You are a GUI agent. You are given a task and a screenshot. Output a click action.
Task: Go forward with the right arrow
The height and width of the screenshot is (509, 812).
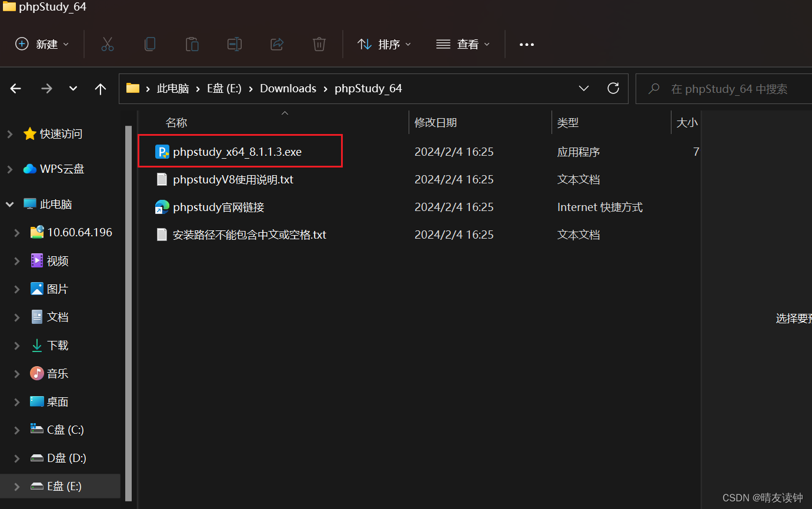pyautogui.click(x=46, y=89)
